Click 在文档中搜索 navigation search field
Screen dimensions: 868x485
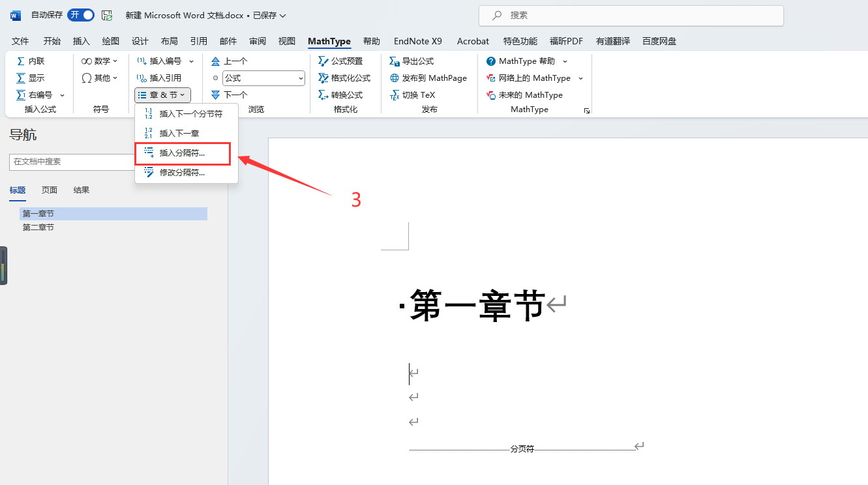pyautogui.click(x=72, y=162)
